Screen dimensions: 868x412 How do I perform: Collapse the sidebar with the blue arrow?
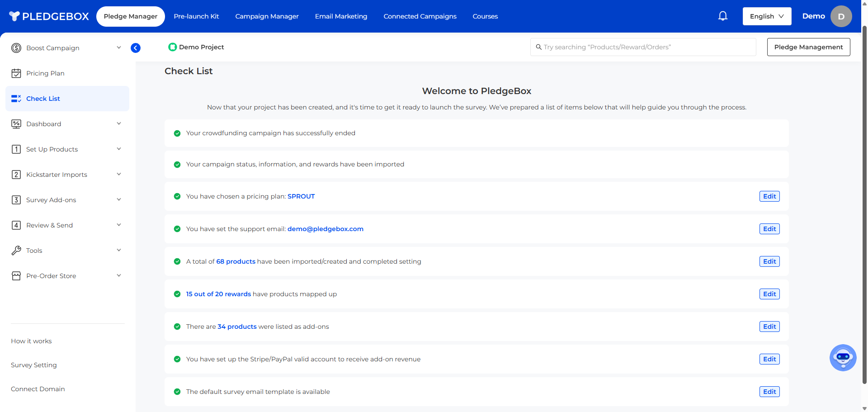(x=136, y=48)
